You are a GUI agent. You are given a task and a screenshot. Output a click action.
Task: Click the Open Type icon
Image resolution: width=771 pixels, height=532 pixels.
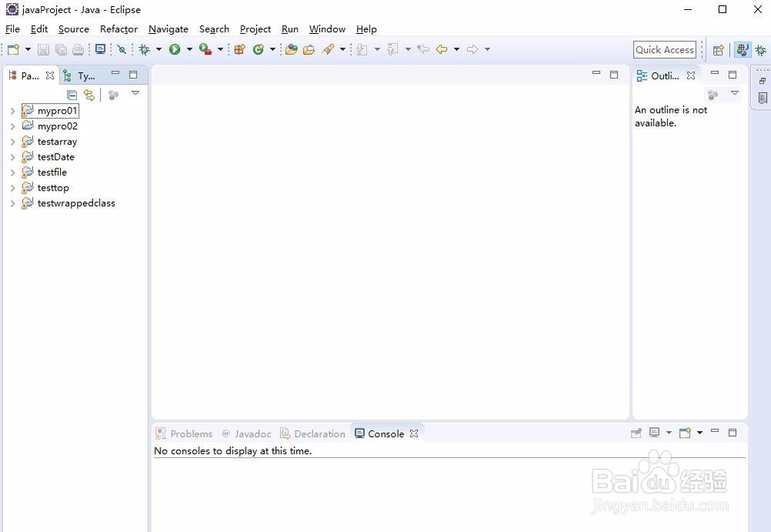click(291, 49)
